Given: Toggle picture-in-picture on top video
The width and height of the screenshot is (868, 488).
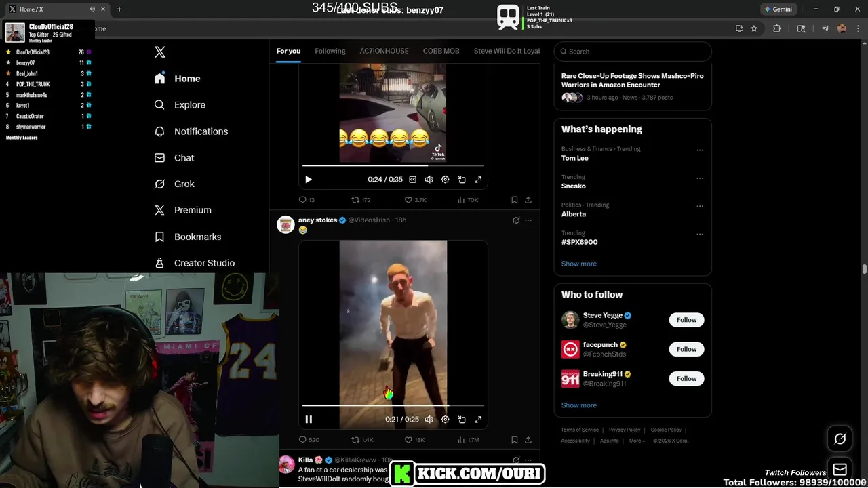Looking at the screenshot, I should click(x=462, y=180).
